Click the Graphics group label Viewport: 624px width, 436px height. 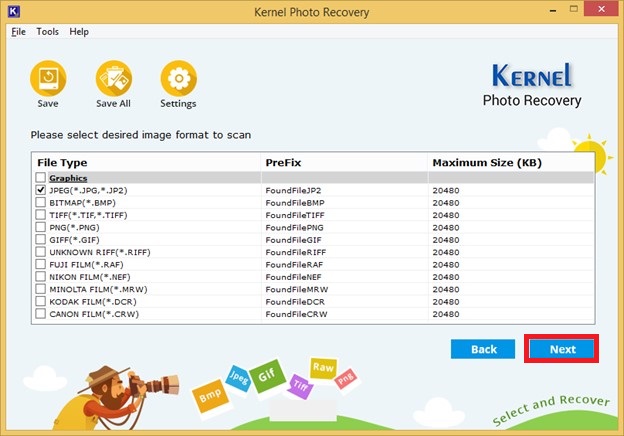pyautogui.click(x=68, y=178)
